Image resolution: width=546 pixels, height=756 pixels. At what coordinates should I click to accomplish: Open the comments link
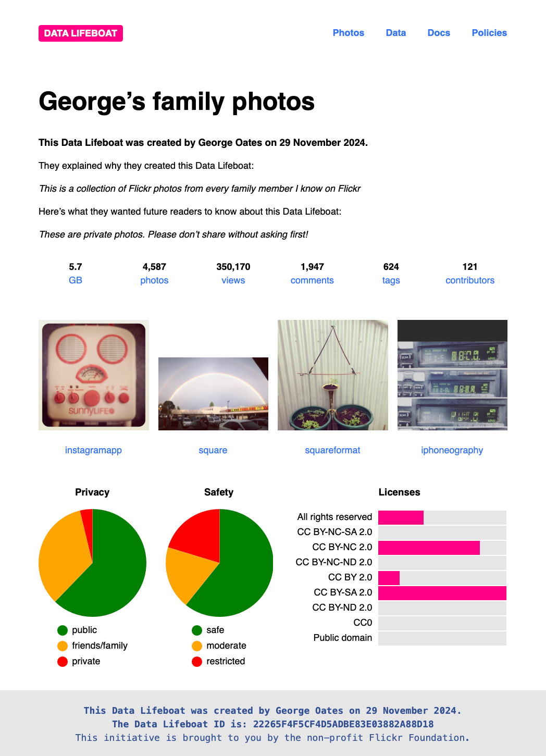pyautogui.click(x=312, y=280)
